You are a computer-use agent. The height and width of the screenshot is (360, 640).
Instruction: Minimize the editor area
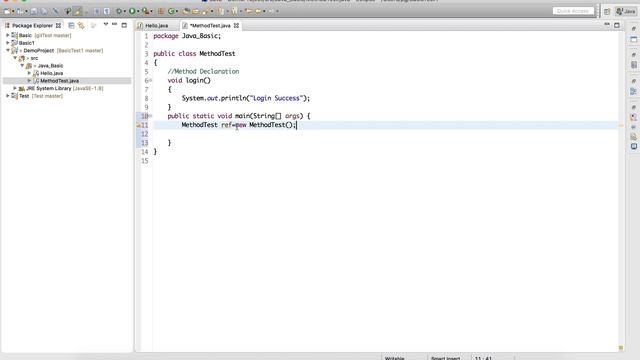coord(607,25)
